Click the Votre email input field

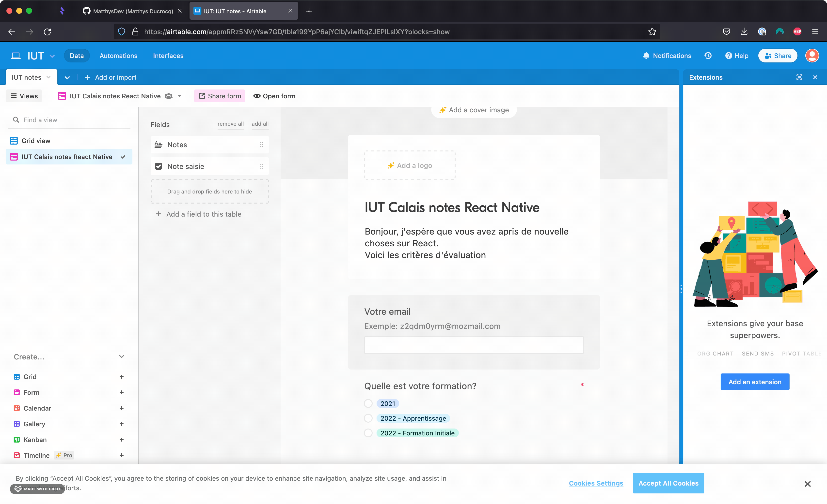(x=474, y=345)
